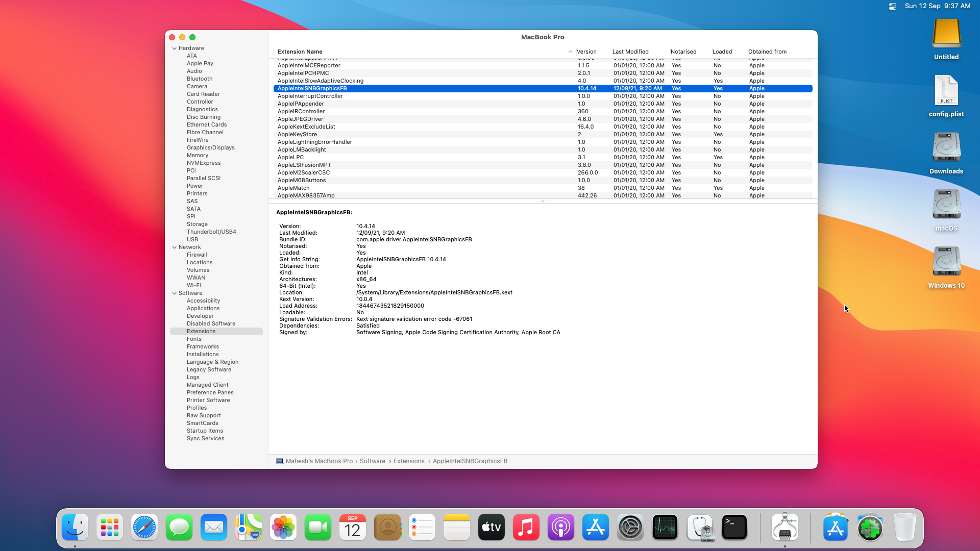Select the AppleKeyStore extension row
This screenshot has width=980, height=551.
(x=297, y=134)
